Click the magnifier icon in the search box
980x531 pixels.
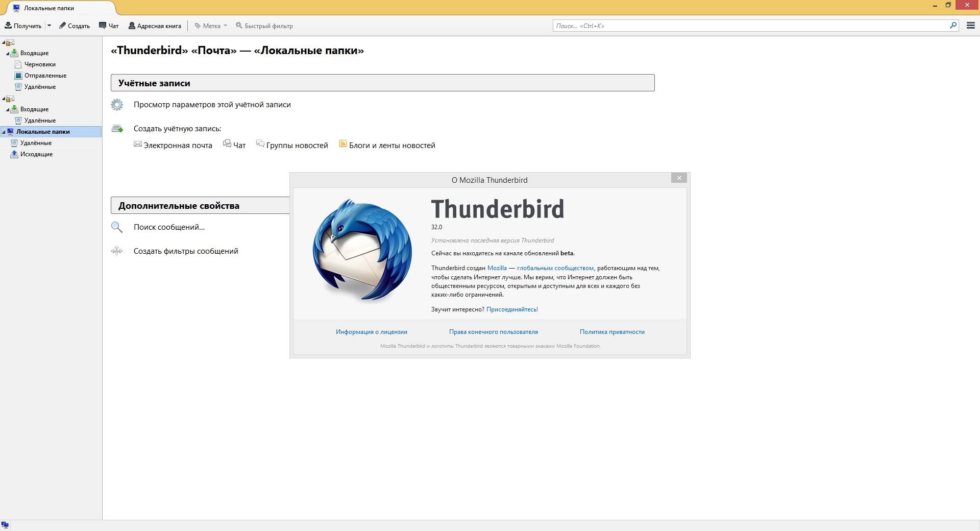pyautogui.click(x=953, y=26)
